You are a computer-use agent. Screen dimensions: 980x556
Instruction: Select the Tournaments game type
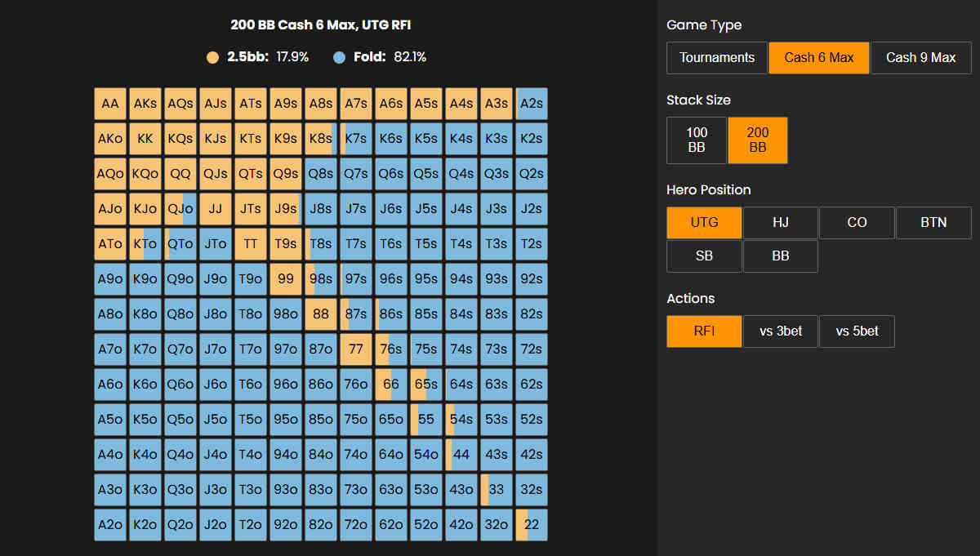point(716,58)
